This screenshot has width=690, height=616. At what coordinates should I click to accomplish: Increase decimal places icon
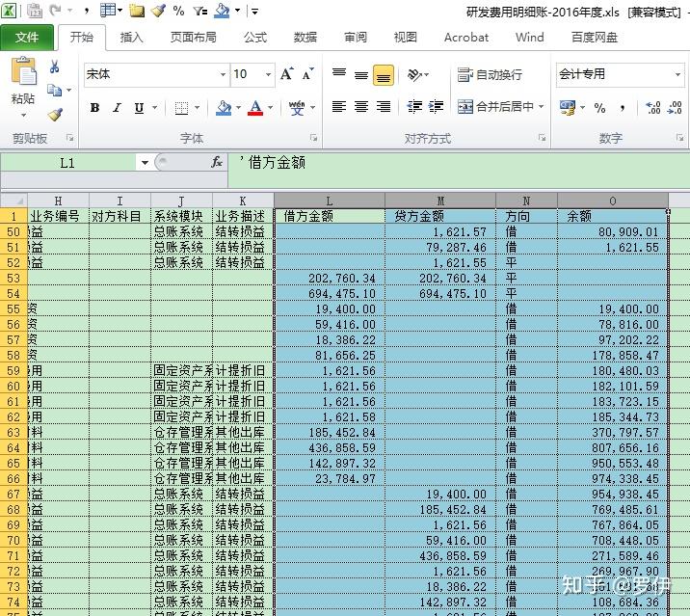click(x=653, y=107)
